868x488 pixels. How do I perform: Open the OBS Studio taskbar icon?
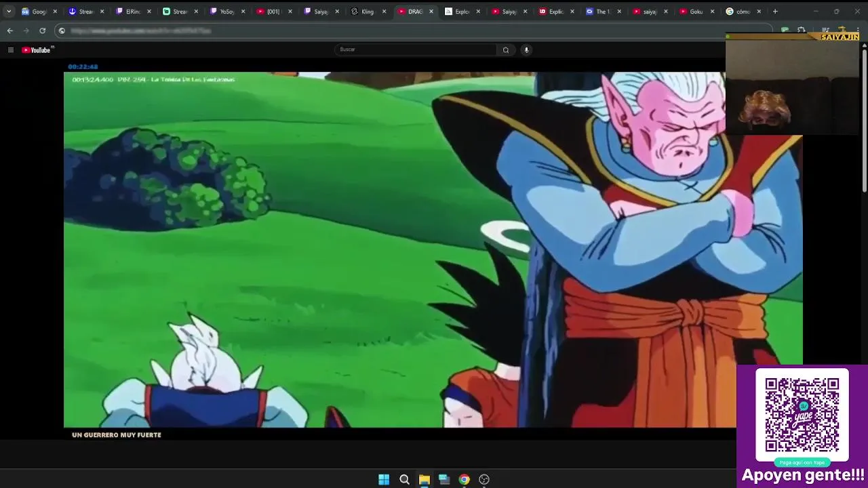pyautogui.click(x=484, y=479)
